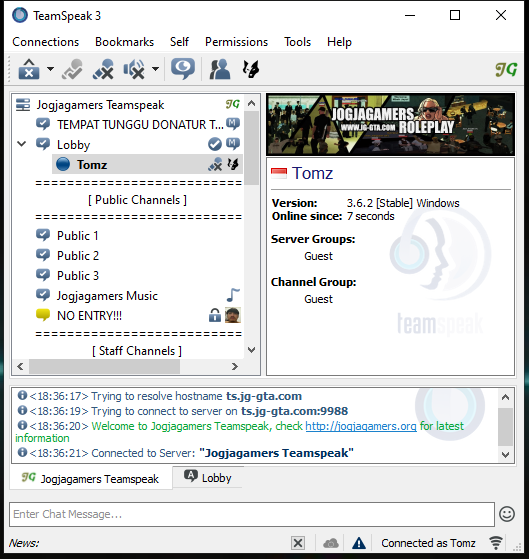Image resolution: width=529 pixels, height=559 pixels.
Task: Open the Permissions menu
Action: 236,42
